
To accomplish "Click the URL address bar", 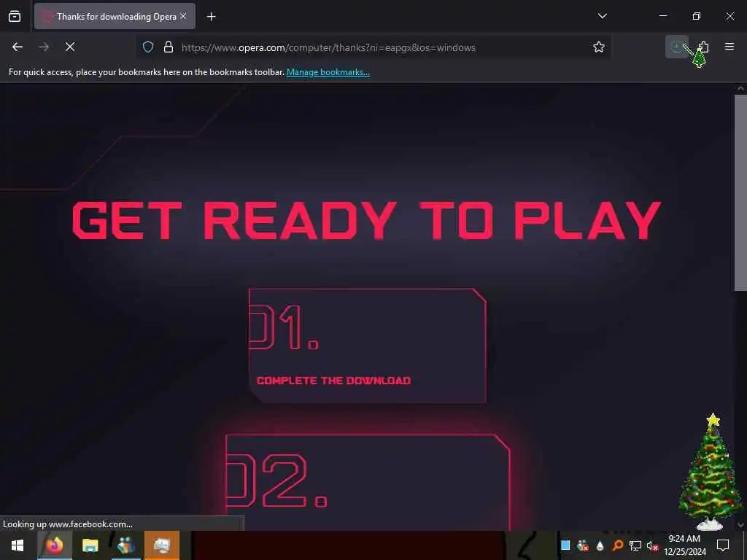I will pos(374,47).
